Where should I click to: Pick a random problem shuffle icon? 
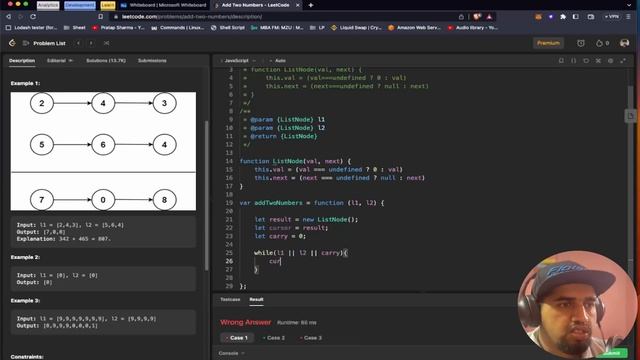[107, 43]
